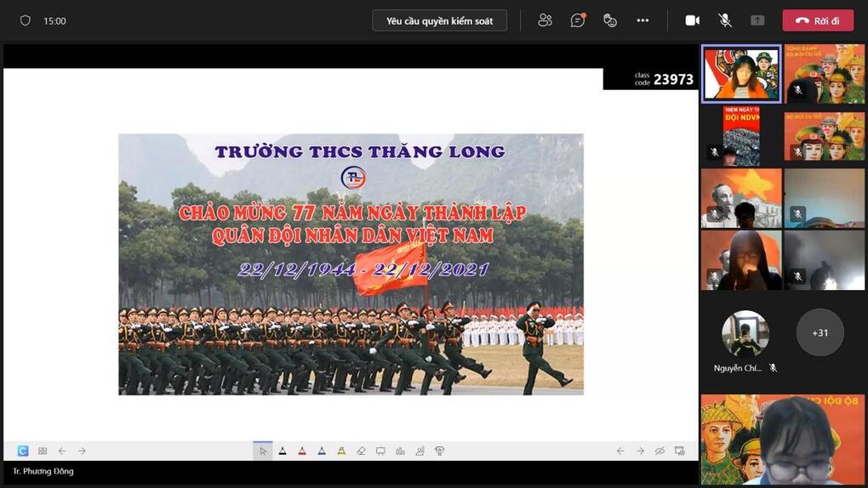Screen dimensions: 868x488
Task: Click the right-side previous arrow
Action: coord(620,451)
